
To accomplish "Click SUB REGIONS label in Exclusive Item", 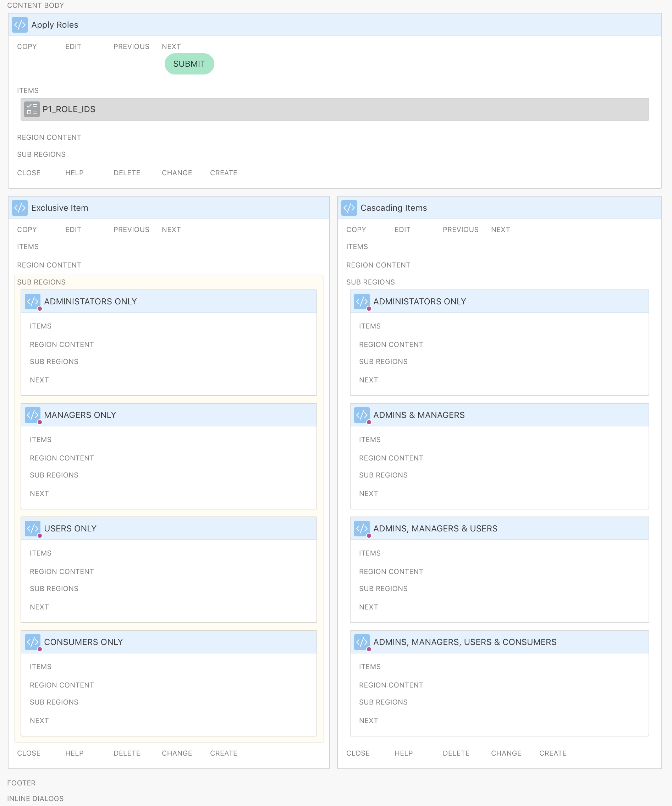I will [42, 282].
